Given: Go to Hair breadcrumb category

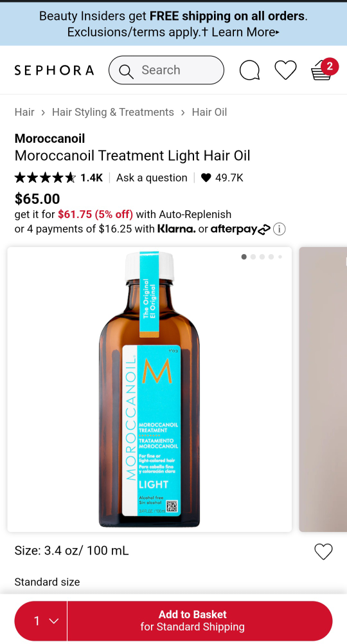Looking at the screenshot, I should coord(24,112).
